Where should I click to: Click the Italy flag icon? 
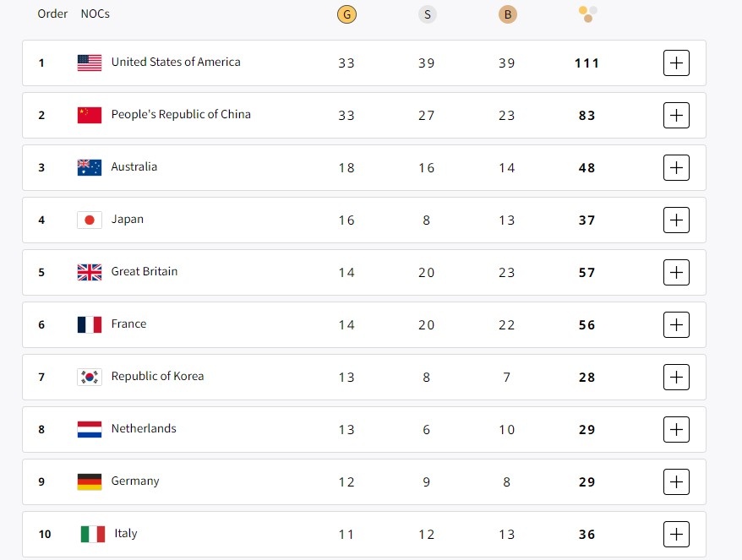(92, 534)
